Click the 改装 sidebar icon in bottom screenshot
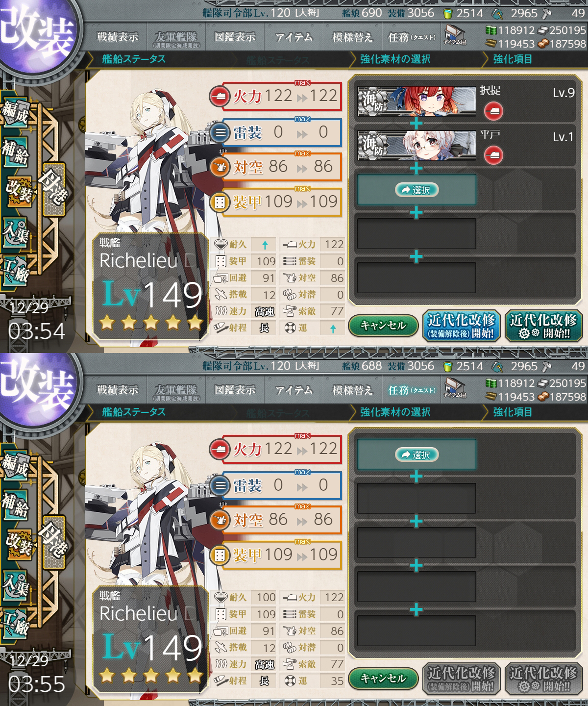 tap(19, 545)
